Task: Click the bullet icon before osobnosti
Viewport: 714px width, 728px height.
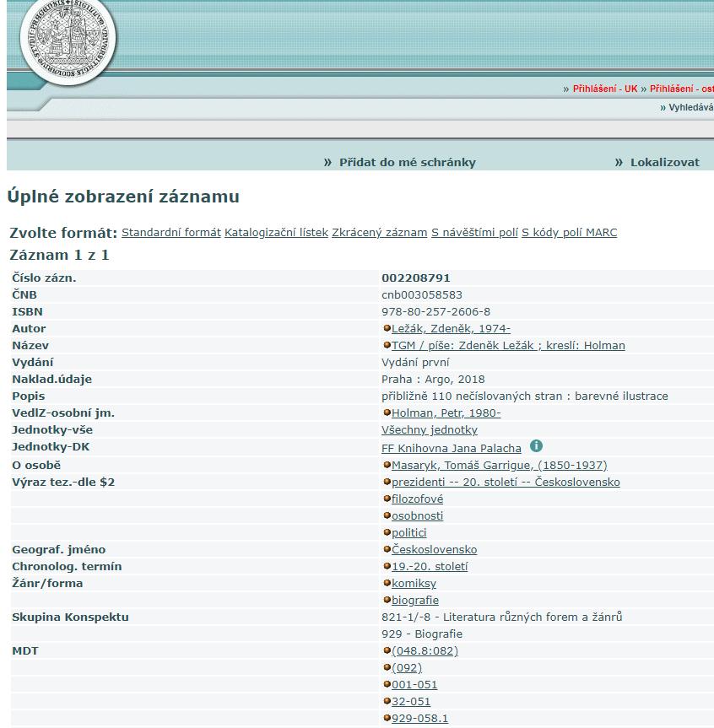Action: point(387,515)
